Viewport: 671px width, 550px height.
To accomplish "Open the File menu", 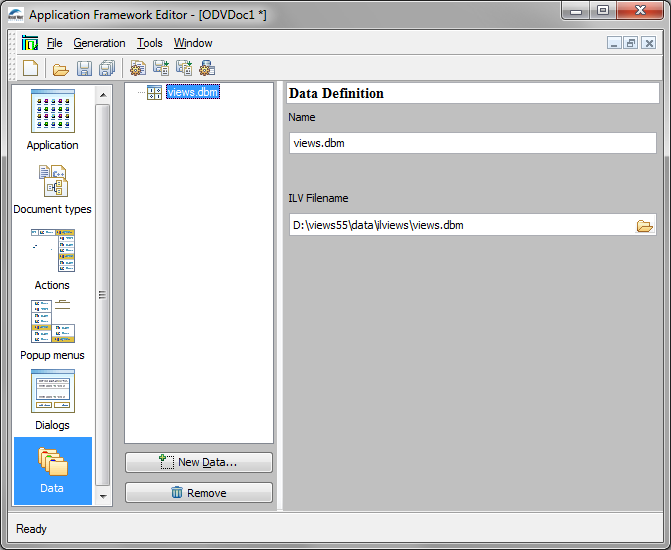I will (54, 43).
